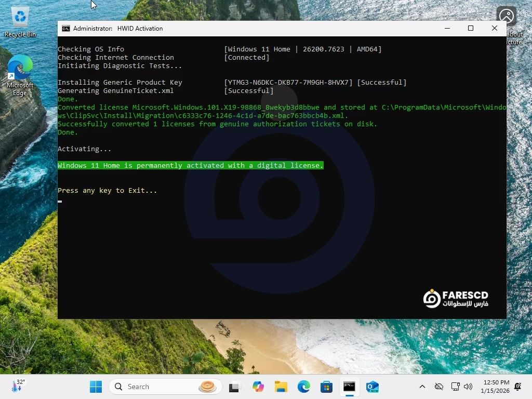
Task: Expand hidden system tray icons
Action: click(x=422, y=387)
